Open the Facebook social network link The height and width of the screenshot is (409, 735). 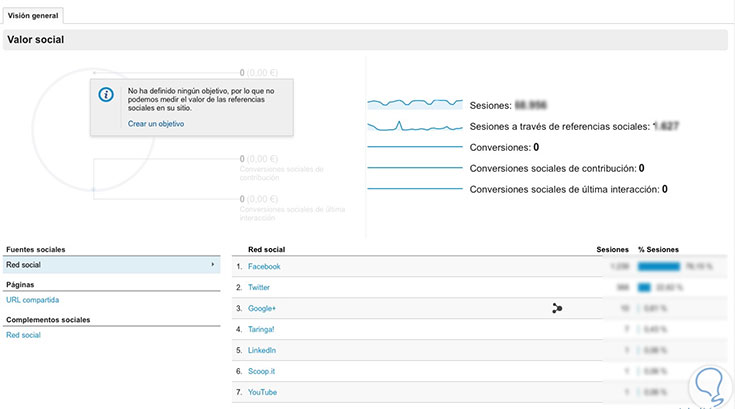coord(264,267)
